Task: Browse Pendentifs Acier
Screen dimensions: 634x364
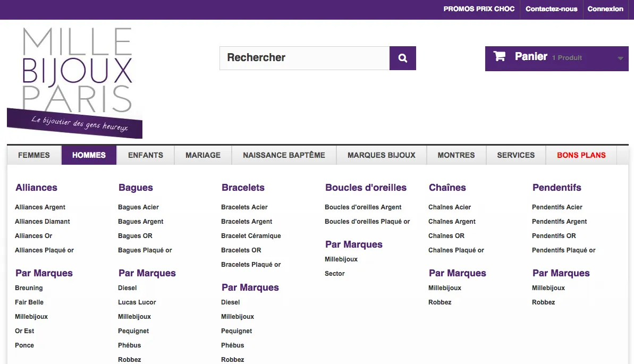Action: coord(557,207)
